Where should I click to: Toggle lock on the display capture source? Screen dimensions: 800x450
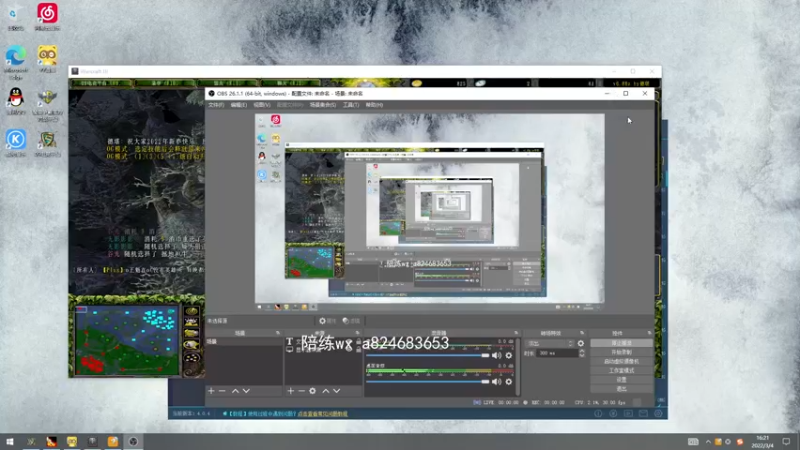pyautogui.click(x=359, y=349)
